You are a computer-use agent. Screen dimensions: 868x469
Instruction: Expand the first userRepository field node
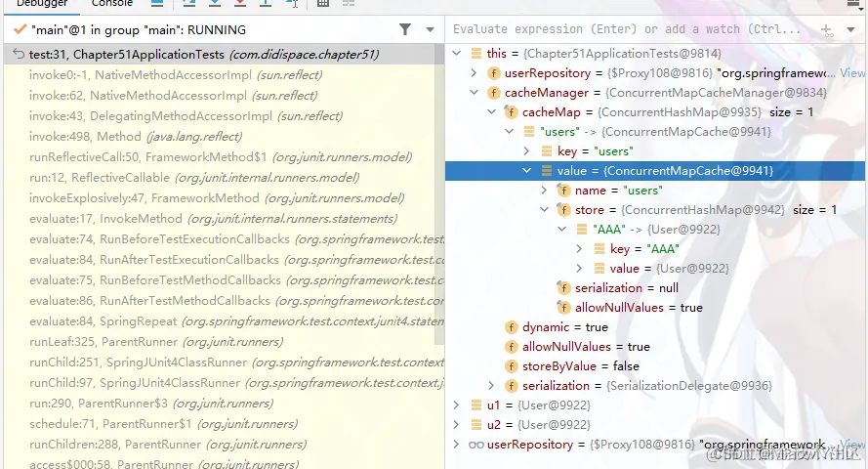(474, 73)
